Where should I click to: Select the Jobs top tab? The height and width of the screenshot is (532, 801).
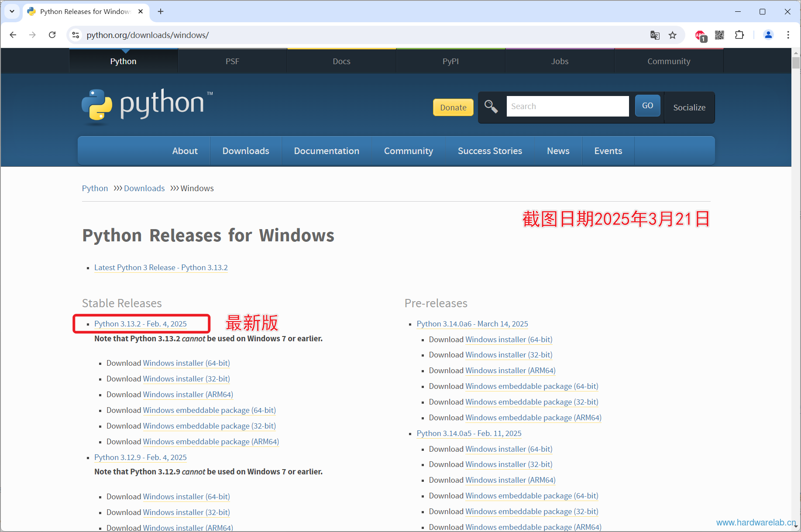560,61
